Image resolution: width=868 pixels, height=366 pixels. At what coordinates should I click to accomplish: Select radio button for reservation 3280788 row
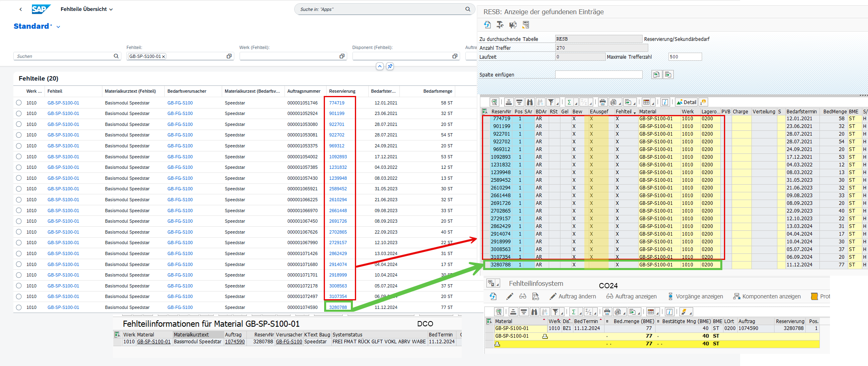19,307
